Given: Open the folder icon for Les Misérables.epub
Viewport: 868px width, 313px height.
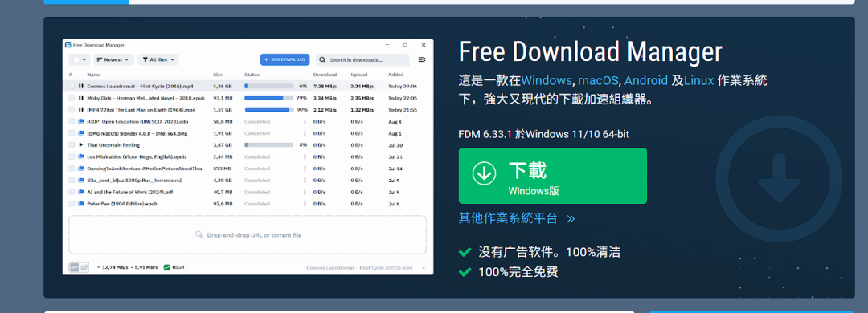Looking at the screenshot, I should click(x=81, y=156).
